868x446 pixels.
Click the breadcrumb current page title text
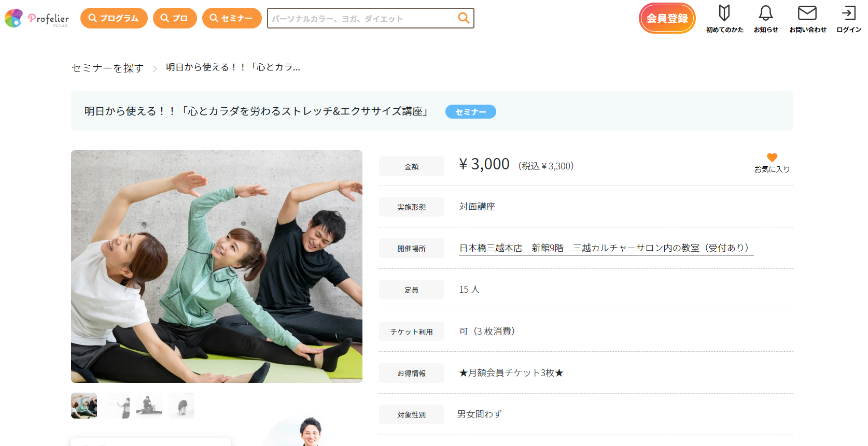pyautogui.click(x=233, y=67)
